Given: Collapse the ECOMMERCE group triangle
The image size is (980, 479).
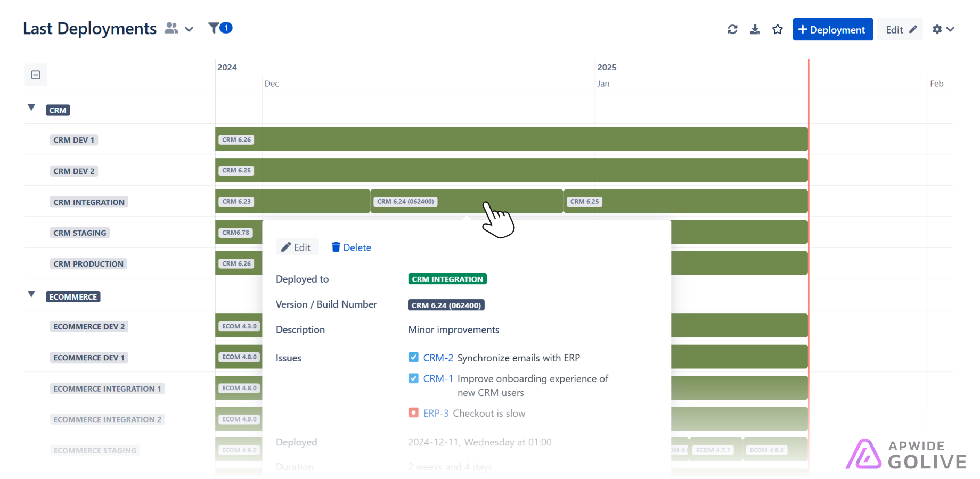Looking at the screenshot, I should [31, 294].
